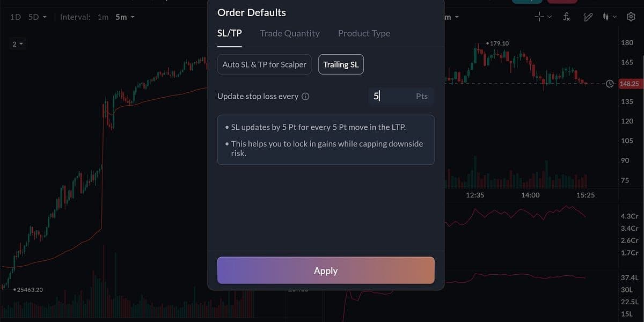Open the dropdown labeled 2 on chart
Image resolution: width=644 pixels, height=322 pixels.
point(18,44)
